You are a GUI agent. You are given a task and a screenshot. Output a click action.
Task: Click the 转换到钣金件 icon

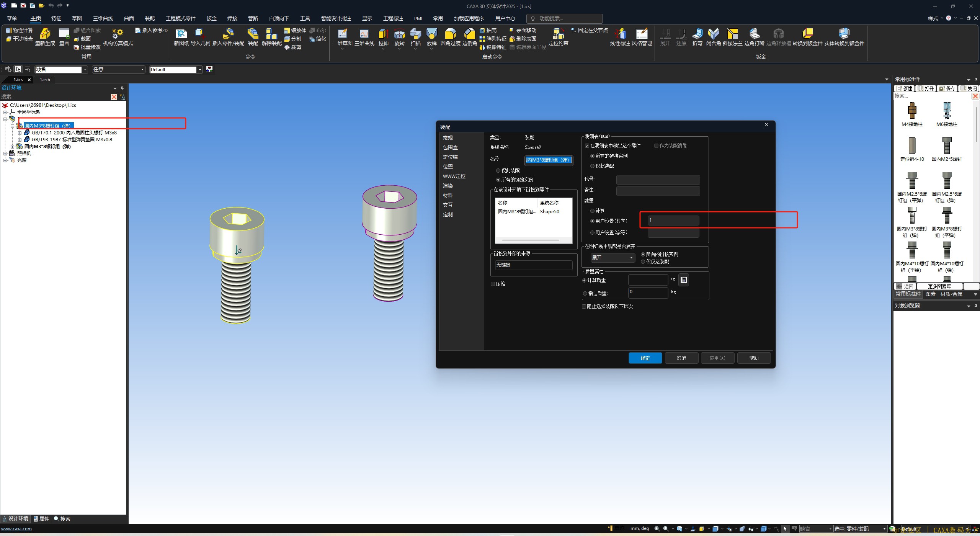click(807, 34)
